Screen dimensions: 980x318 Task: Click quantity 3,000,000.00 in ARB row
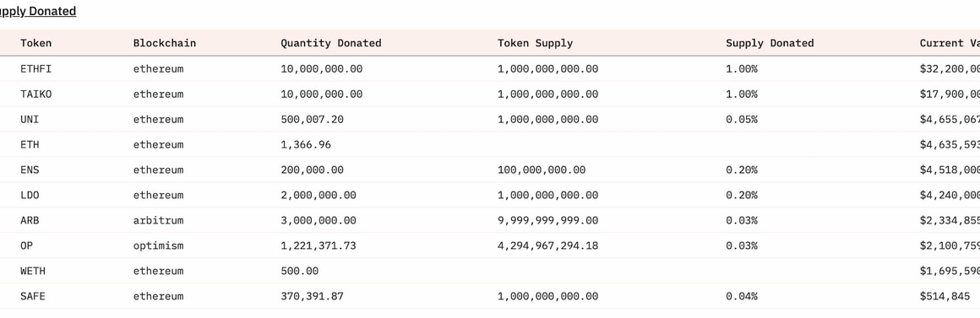(318, 221)
